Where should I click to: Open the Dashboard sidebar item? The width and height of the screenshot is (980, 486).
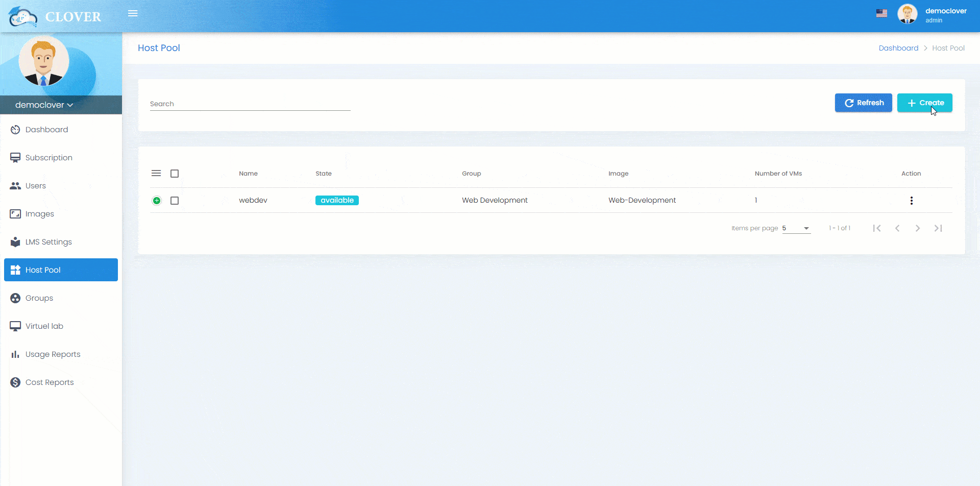tap(46, 130)
